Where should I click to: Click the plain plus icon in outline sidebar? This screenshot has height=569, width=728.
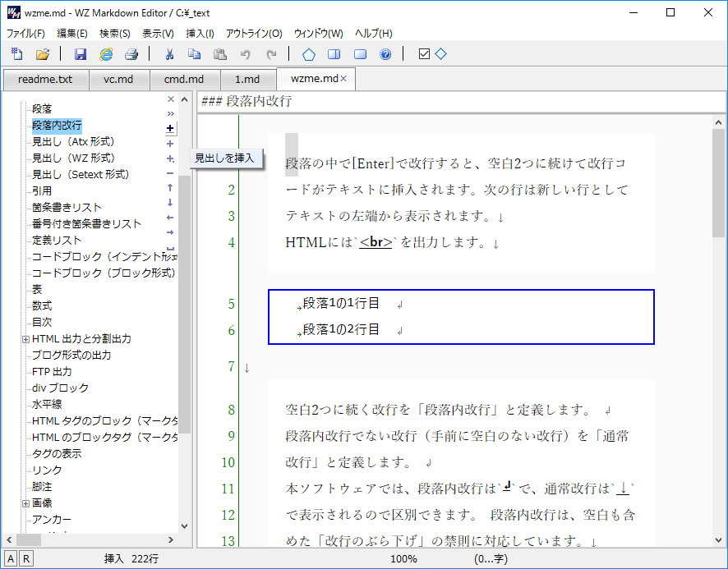(170, 144)
